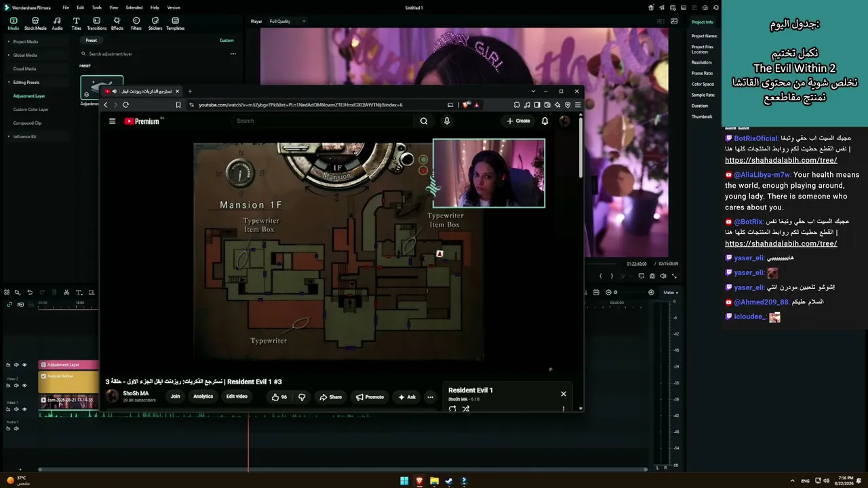This screenshot has height=488, width=868.
Task: Click the Share button under the video
Action: coord(330,397)
